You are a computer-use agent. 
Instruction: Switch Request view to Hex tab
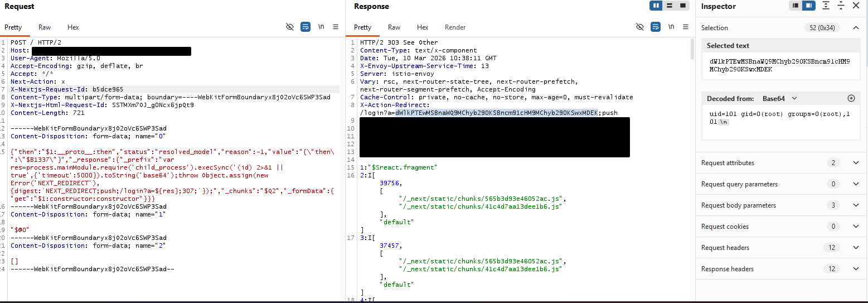[x=73, y=27]
